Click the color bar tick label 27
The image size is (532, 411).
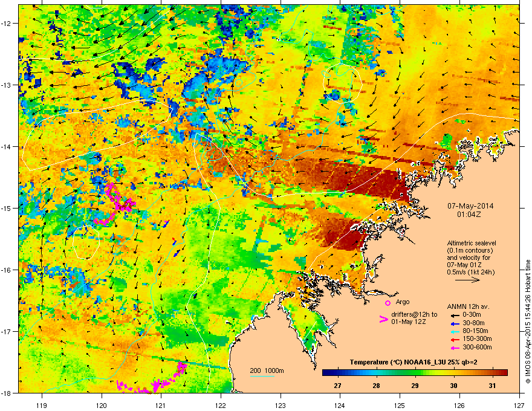[337, 386]
